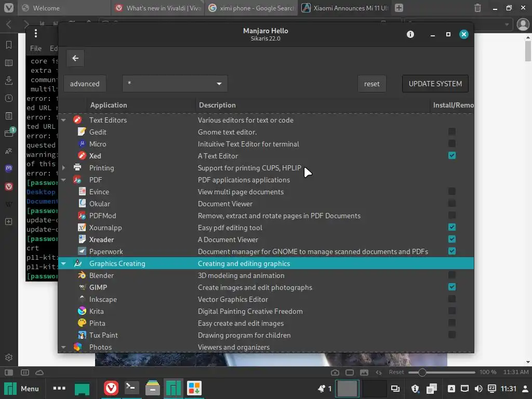The width and height of the screenshot is (532, 399).
Task: Click the Pinta palette icon
Action: pyautogui.click(x=82, y=323)
